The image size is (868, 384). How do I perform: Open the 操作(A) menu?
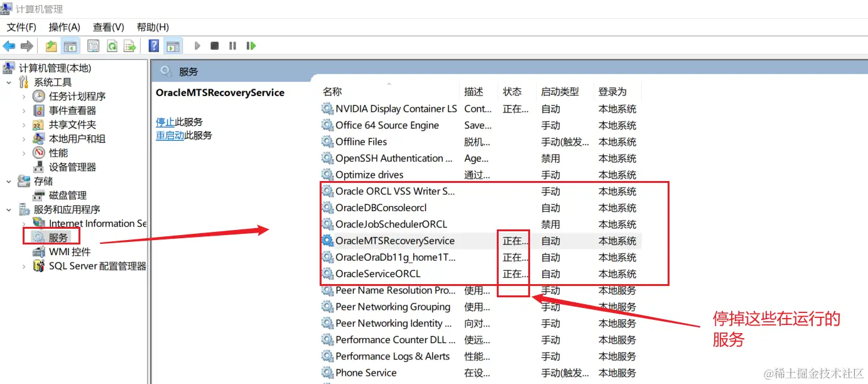pyautogui.click(x=65, y=27)
